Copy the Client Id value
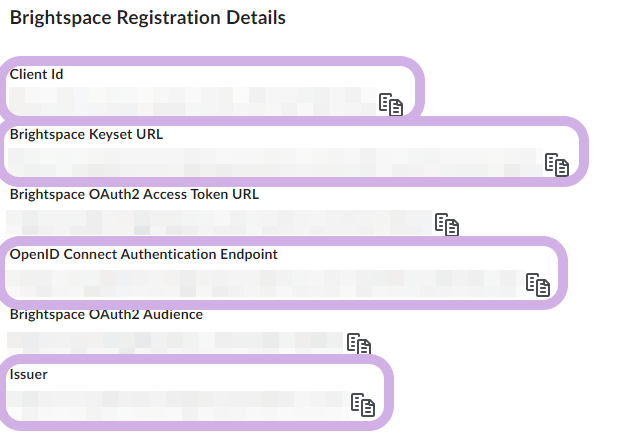 pyautogui.click(x=391, y=104)
